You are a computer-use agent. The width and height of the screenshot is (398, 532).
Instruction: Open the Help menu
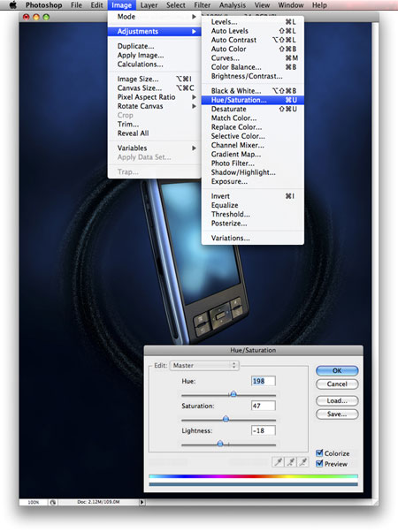click(319, 5)
